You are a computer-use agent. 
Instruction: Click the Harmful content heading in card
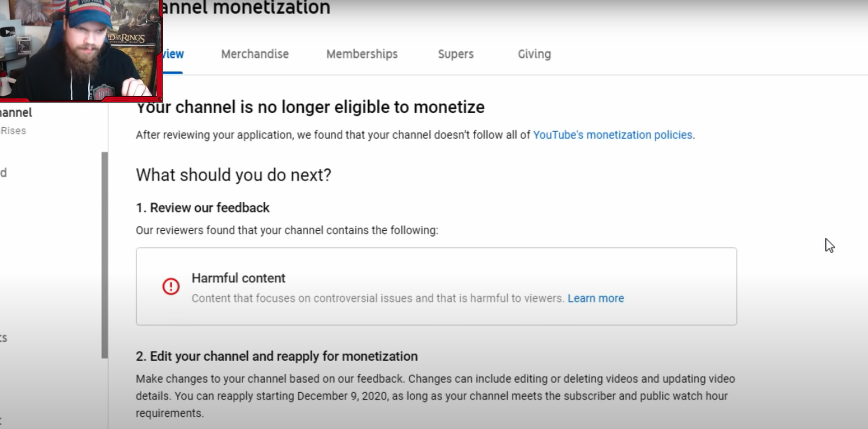pos(238,278)
